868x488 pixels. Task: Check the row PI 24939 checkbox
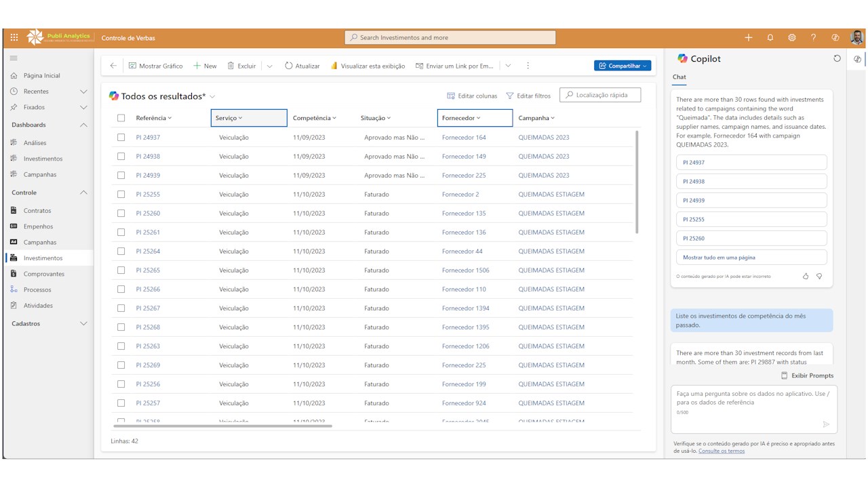(121, 175)
